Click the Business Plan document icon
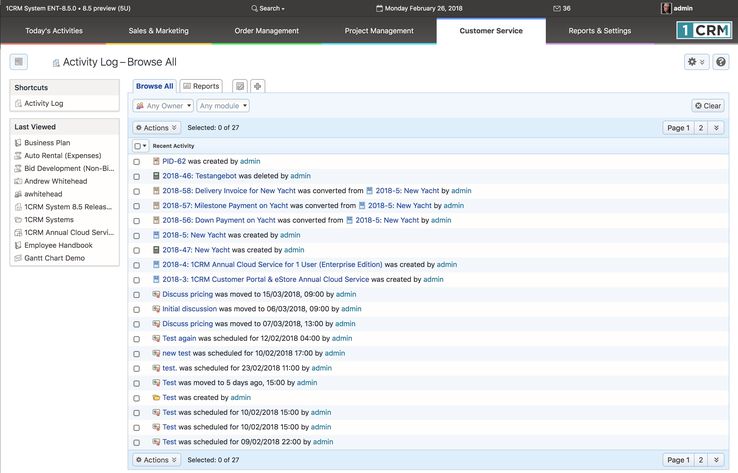Screen dimensions: 738x473 click(x=18, y=143)
